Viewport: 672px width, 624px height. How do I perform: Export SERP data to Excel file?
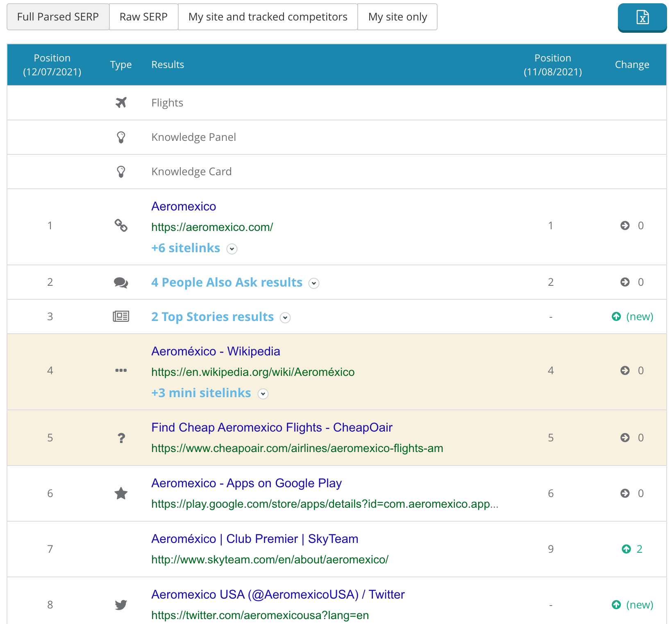[642, 18]
